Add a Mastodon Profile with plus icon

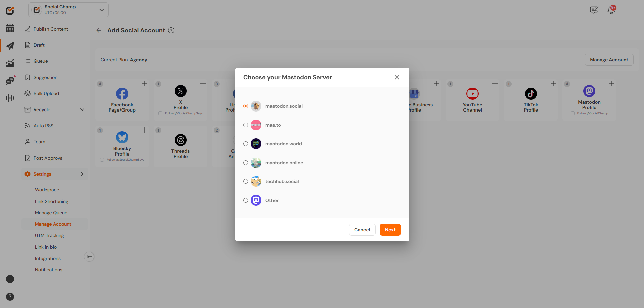612,84
